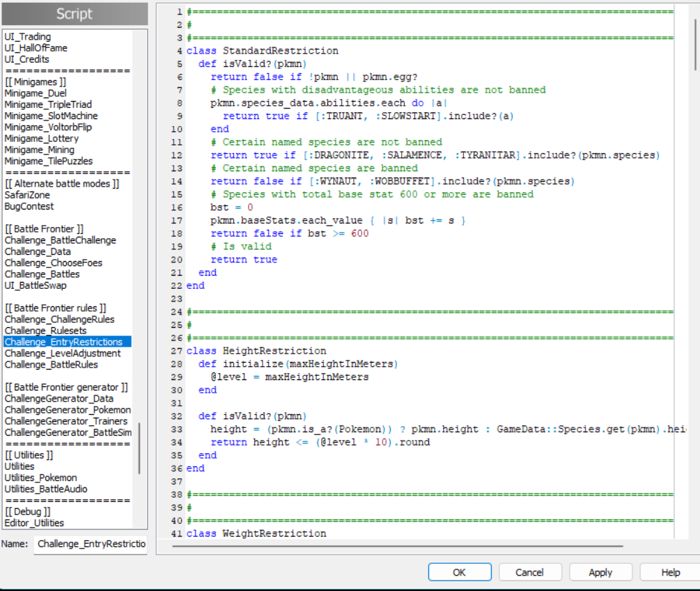This screenshot has width=700, height=591.
Task: Select [[ Battle Frontier generator ]] header
Action: point(67,387)
